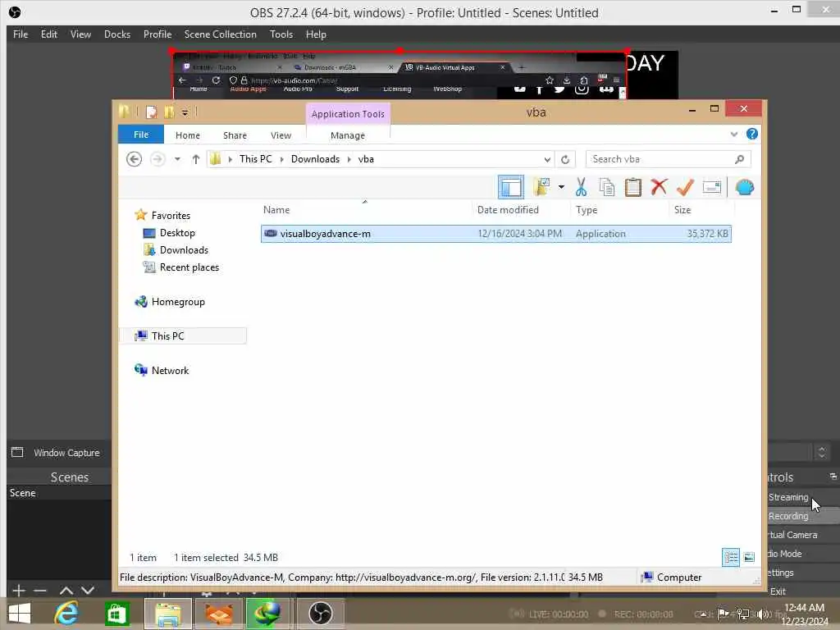Viewport: 840px width, 630px height.
Task: Open the View ribbon tab in Explorer
Action: tap(281, 135)
